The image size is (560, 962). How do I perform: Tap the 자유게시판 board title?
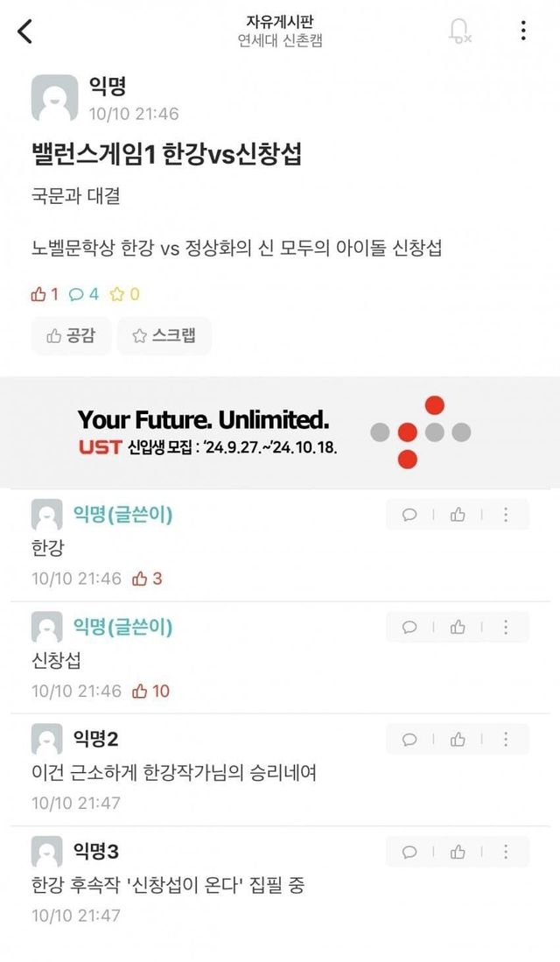pyautogui.click(x=280, y=21)
